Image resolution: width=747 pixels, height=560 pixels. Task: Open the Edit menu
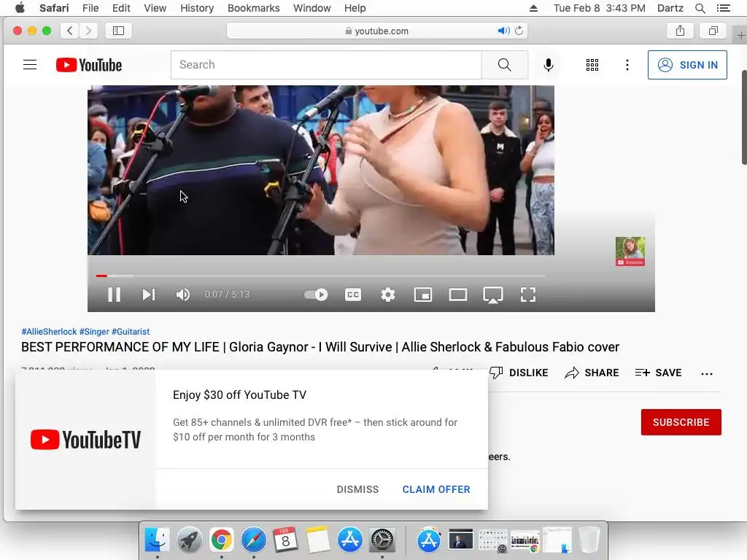121,8
